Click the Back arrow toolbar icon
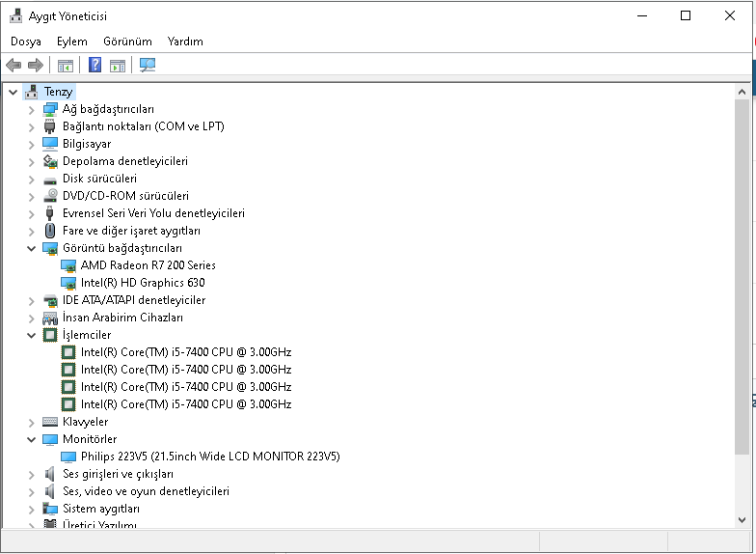The height and width of the screenshot is (554, 756). click(13, 65)
